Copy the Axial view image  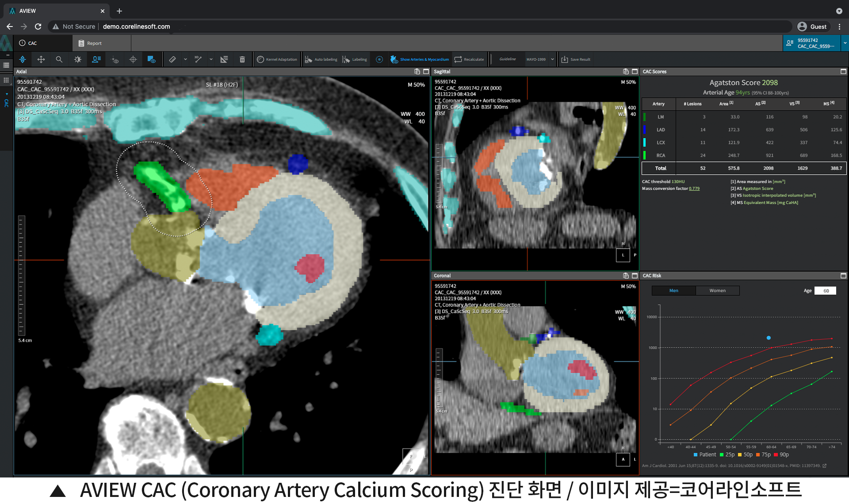pos(417,72)
